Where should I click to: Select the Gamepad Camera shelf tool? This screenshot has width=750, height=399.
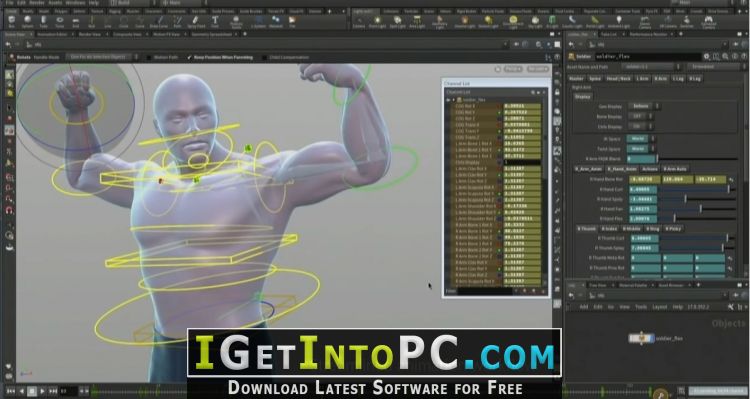[708, 22]
